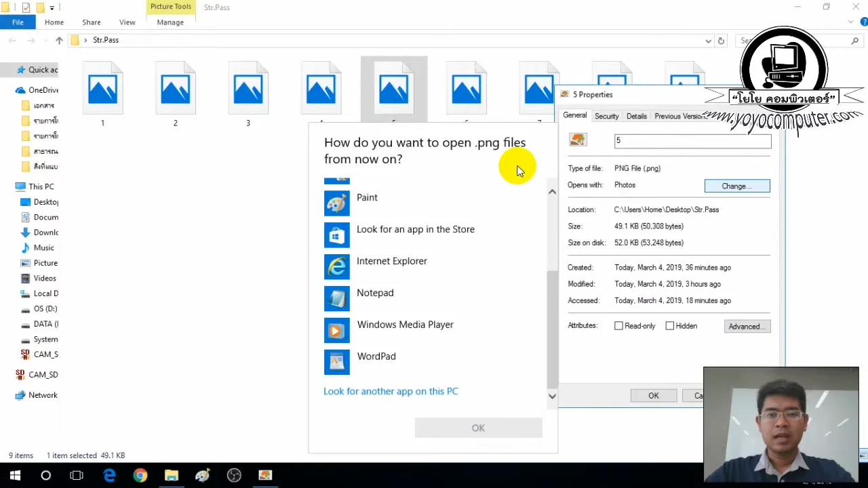Launch Microsoft Edge from the taskbar
868x488 pixels.
(x=109, y=475)
